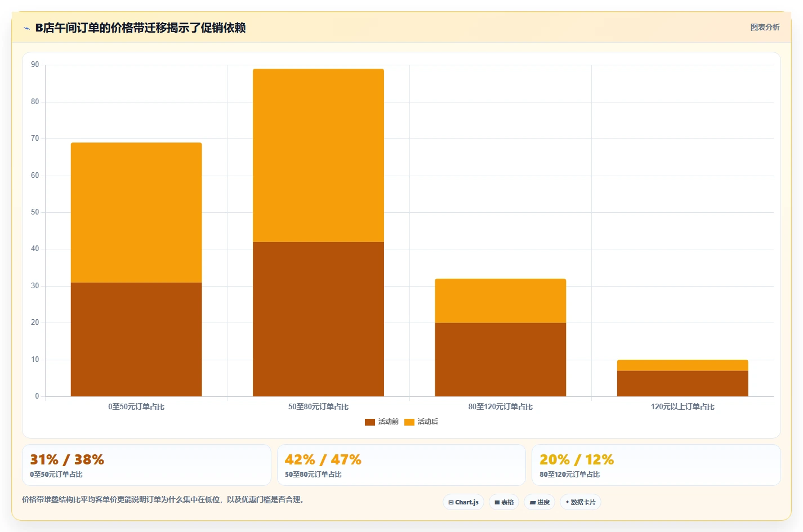803x532 pixels.
Task: Click the Chart.js chip
Action: [463, 502]
